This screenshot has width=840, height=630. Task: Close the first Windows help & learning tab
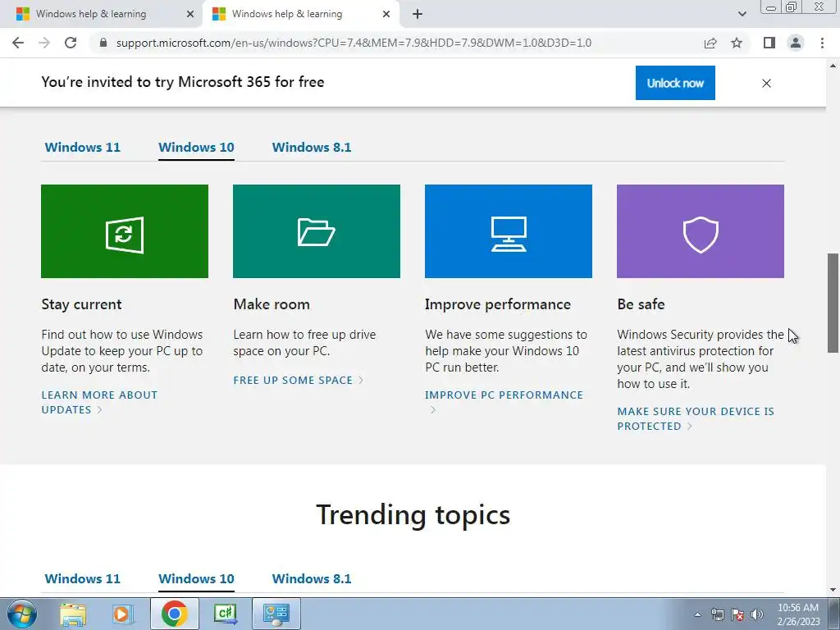coord(190,15)
